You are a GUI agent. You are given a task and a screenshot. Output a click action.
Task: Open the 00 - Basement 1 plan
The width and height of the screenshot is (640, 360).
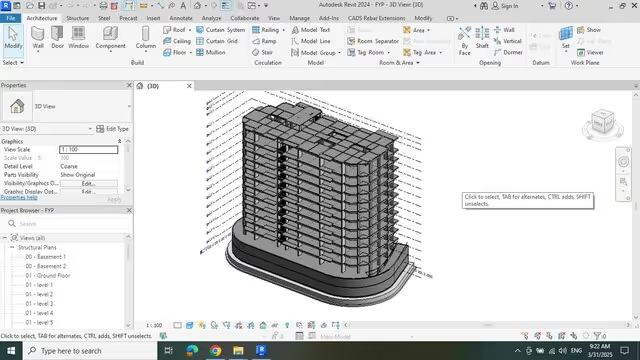click(x=45, y=257)
